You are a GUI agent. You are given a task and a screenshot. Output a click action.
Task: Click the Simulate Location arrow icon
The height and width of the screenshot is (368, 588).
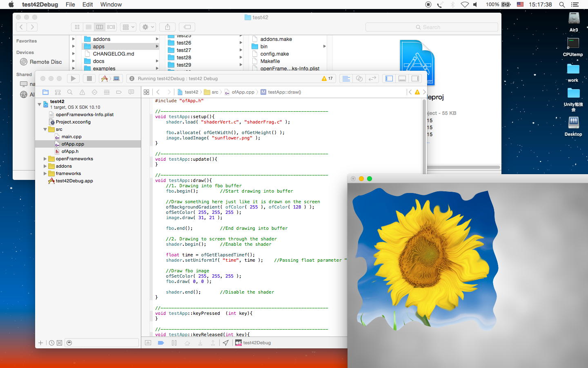(225, 343)
